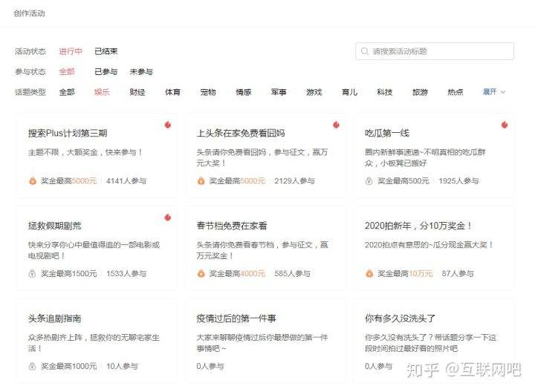The height and width of the screenshot is (392, 535).
Task: Click 奖金最高4000元 prize text
Action: [x=237, y=274]
